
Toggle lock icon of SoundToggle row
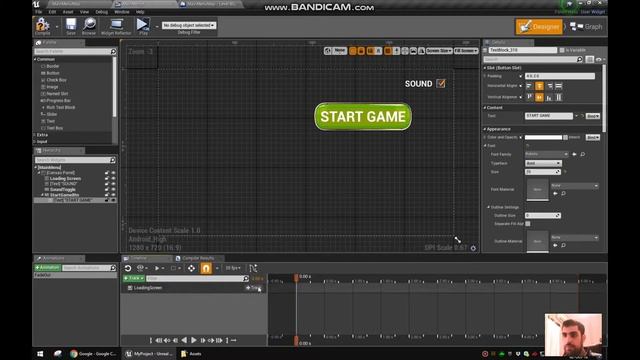click(107, 189)
